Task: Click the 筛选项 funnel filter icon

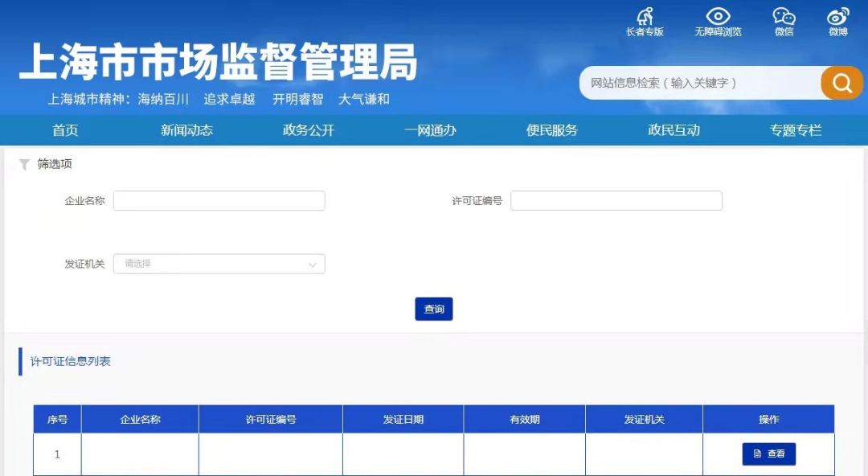Action: [x=24, y=164]
